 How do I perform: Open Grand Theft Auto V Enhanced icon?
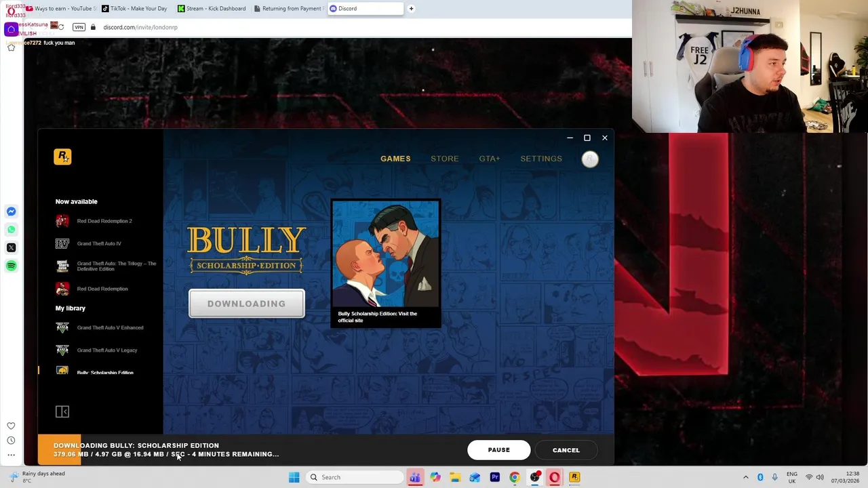(x=62, y=327)
